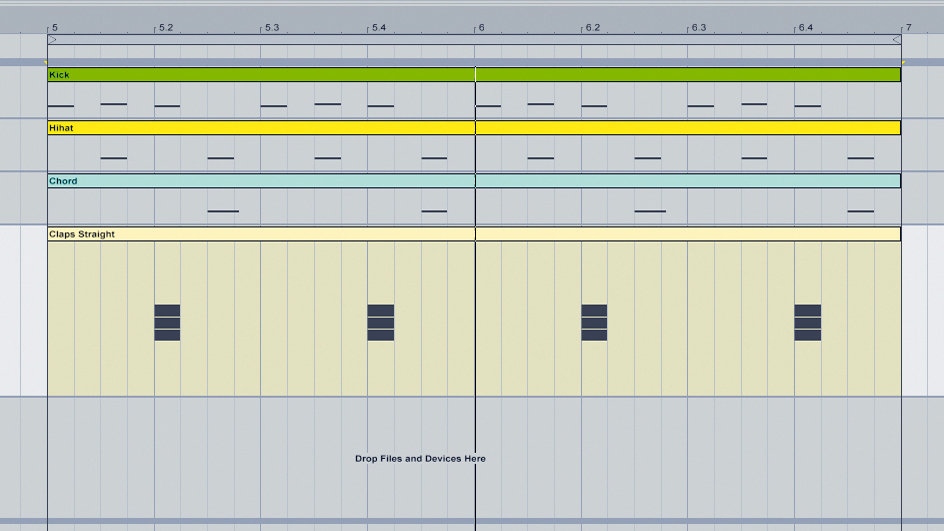
Task: Select the Hihat clip title bar
Action: (474, 128)
